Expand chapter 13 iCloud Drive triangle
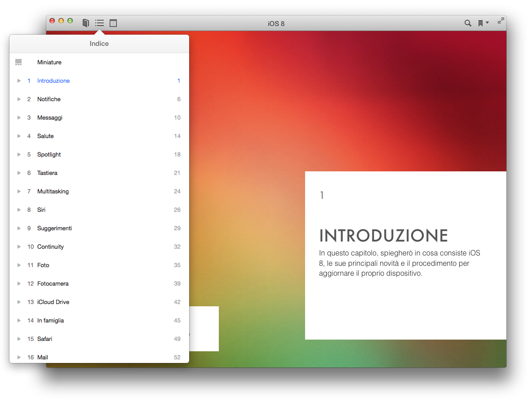 point(19,302)
